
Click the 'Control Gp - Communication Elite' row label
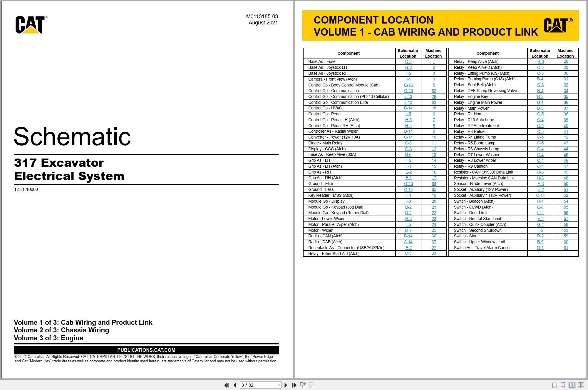338,103
